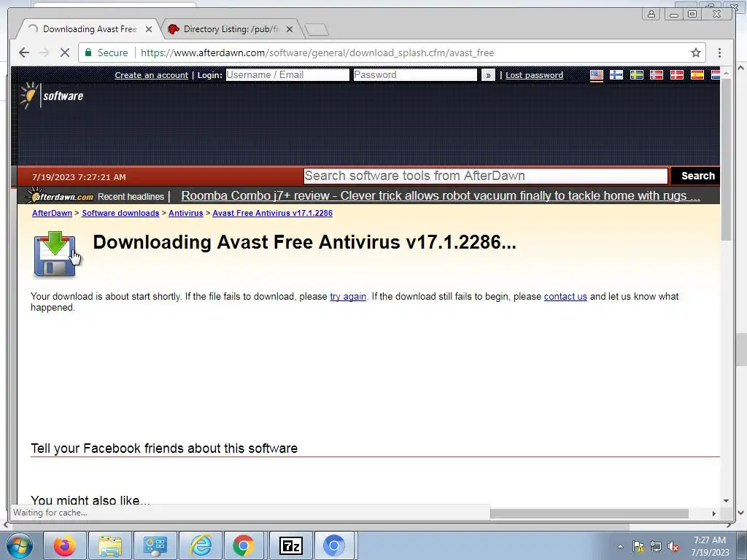Screen dimensions: 747x560
Task: Open File Explorer from the taskbar
Action: coord(109,545)
